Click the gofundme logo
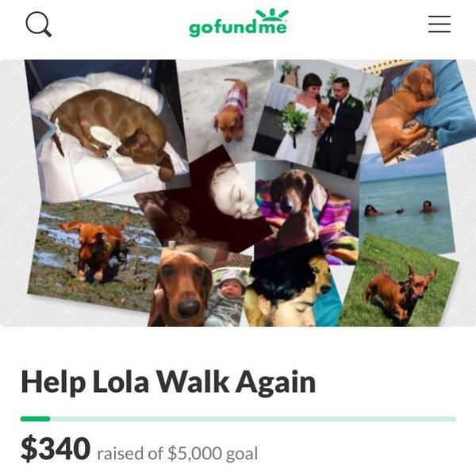This screenshot has height=476, width=476. [238, 23]
